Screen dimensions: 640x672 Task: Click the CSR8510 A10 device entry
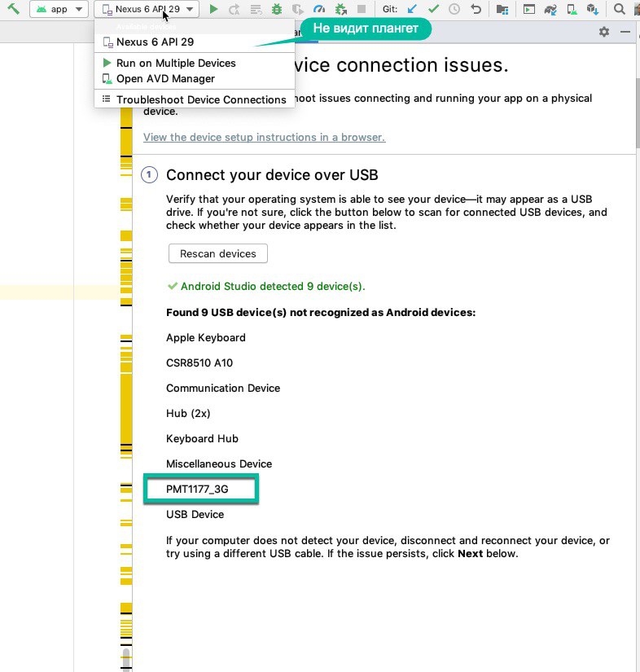click(199, 363)
